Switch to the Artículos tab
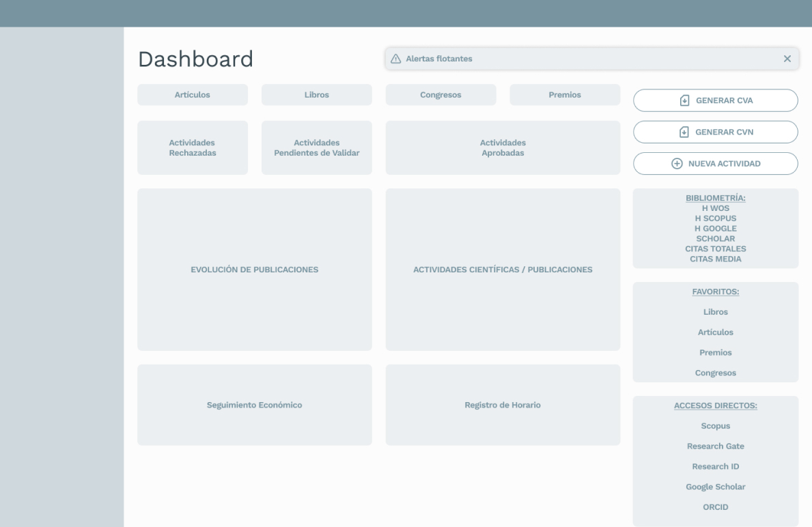This screenshot has height=527, width=812. [x=193, y=94]
